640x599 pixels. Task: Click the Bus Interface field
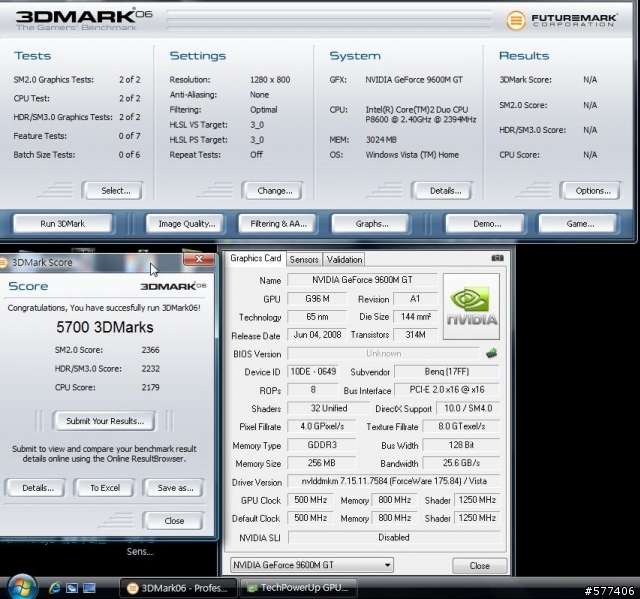(x=447, y=390)
